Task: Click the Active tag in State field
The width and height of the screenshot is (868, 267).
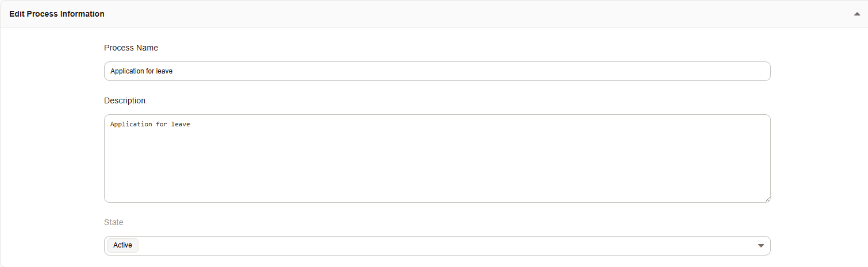Action: tap(122, 245)
